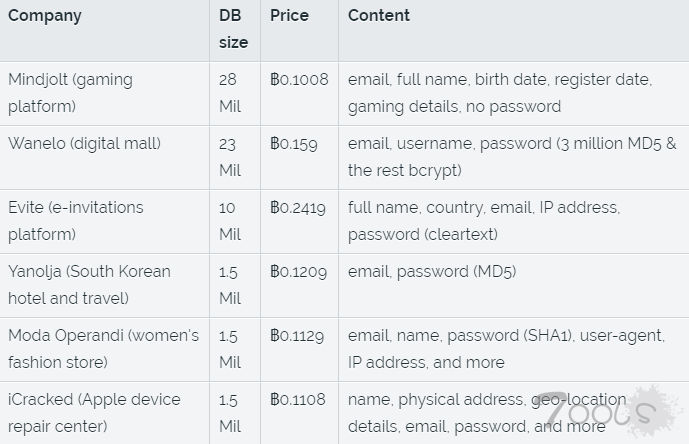Select the Yanolja South Korean hotel cell
This screenshot has width=689, height=444.
[x=89, y=285]
